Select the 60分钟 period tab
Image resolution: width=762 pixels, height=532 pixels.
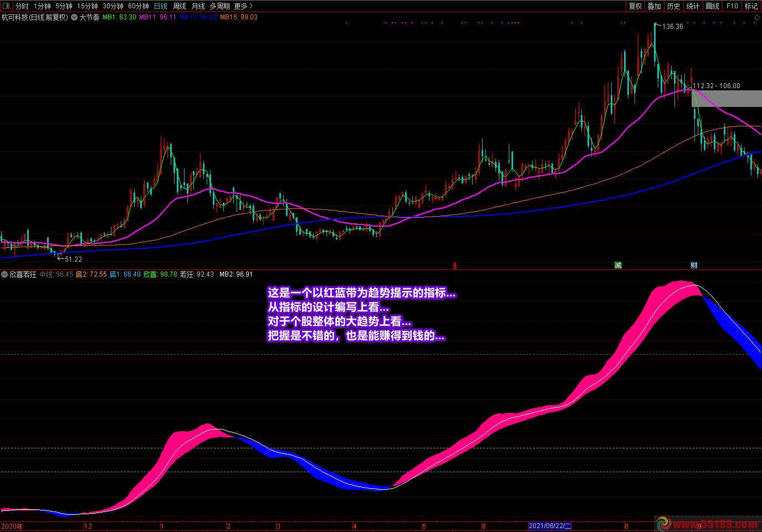139,6
